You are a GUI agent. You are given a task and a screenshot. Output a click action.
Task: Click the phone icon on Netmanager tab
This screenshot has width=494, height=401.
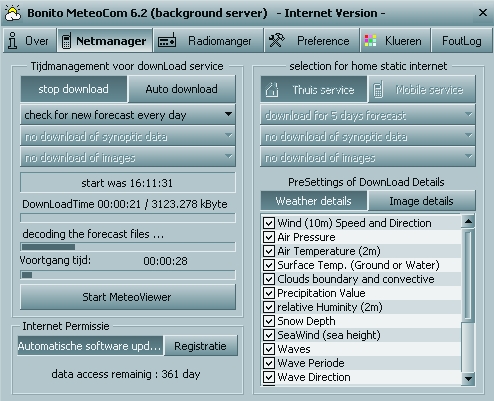tap(66, 41)
